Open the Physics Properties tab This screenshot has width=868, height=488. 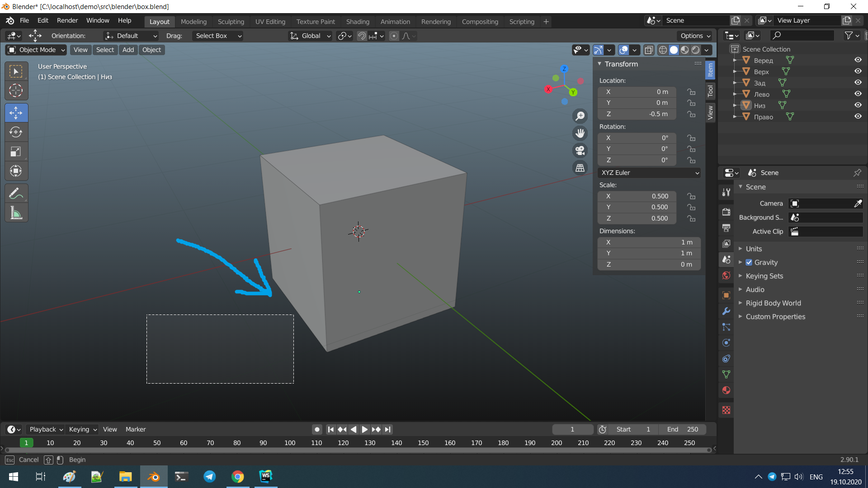point(726,343)
